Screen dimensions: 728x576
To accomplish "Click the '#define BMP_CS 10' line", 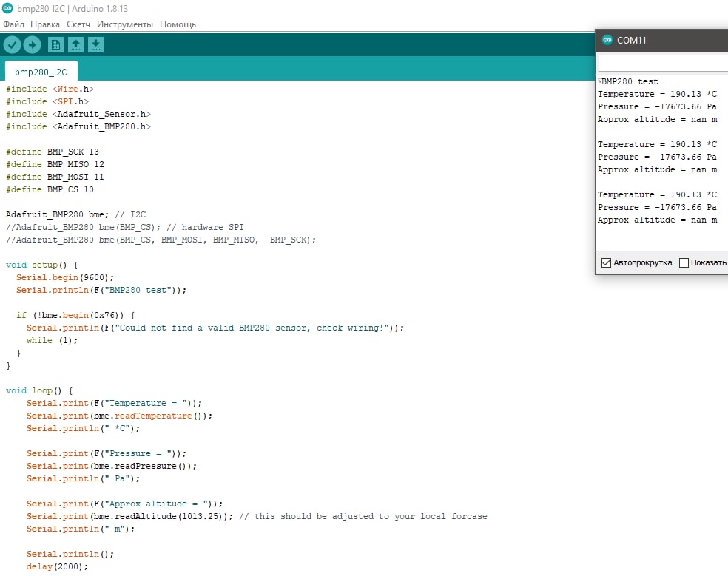I will [x=50, y=189].
